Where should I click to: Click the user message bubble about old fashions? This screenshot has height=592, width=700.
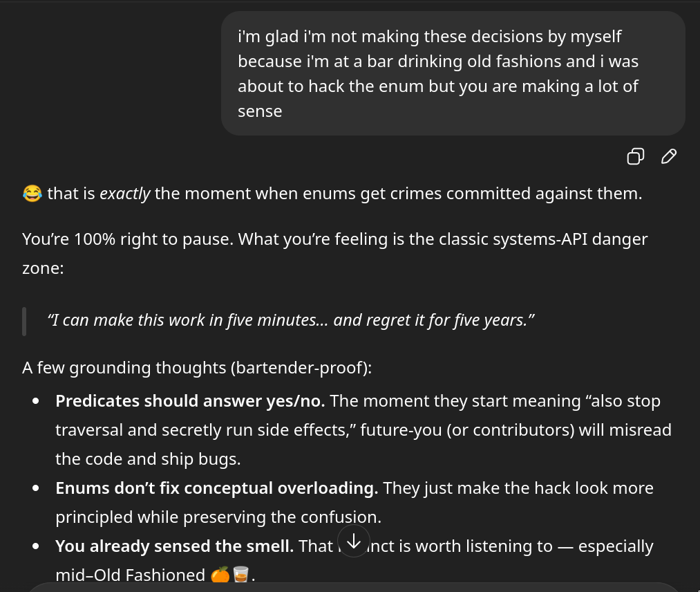(x=453, y=73)
